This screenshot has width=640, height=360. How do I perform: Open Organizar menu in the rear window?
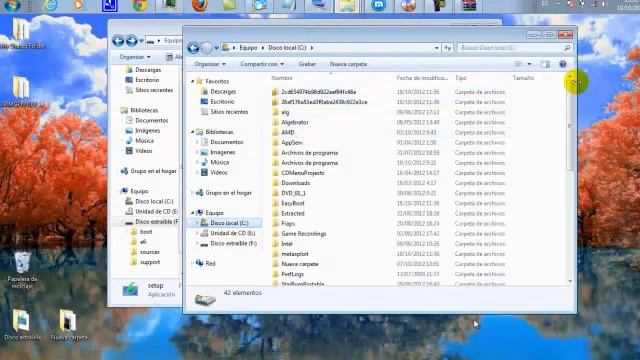(x=135, y=57)
